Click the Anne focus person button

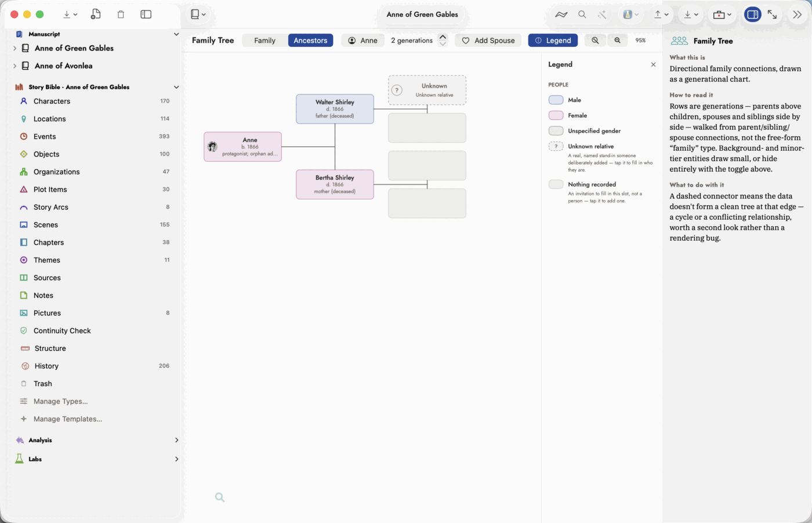coord(362,40)
